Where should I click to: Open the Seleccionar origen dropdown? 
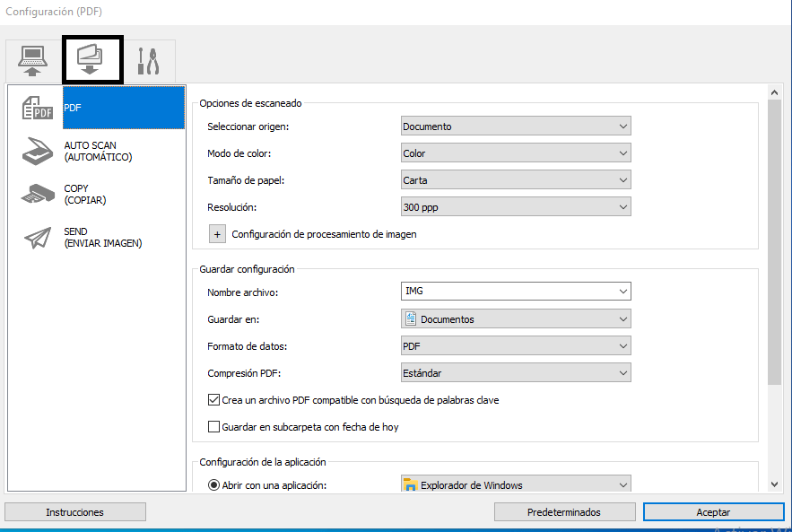tap(516, 126)
